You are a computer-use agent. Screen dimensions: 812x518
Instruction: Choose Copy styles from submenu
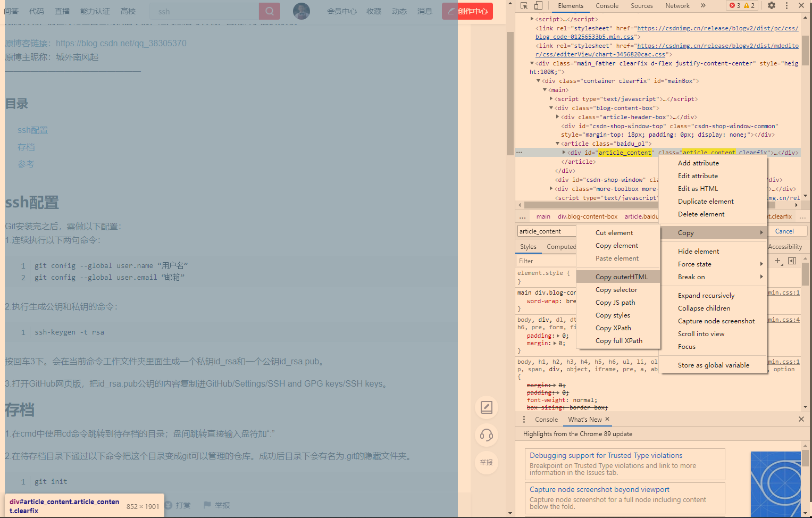pyautogui.click(x=618, y=315)
